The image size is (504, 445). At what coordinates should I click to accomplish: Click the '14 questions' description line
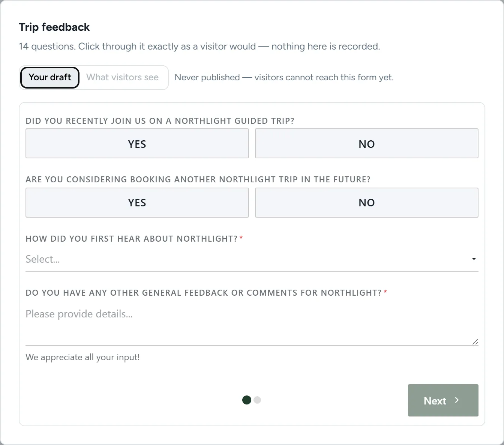199,47
